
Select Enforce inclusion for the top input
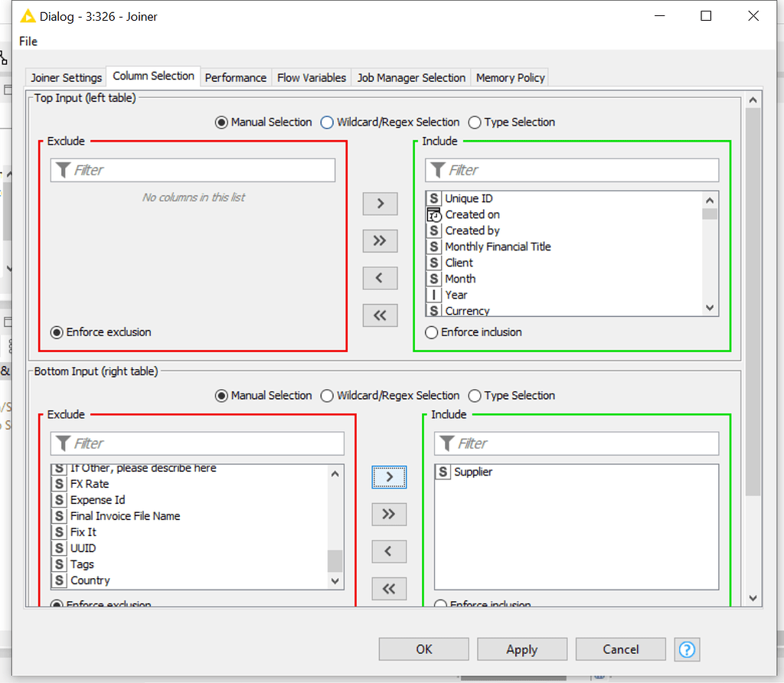pyautogui.click(x=431, y=332)
